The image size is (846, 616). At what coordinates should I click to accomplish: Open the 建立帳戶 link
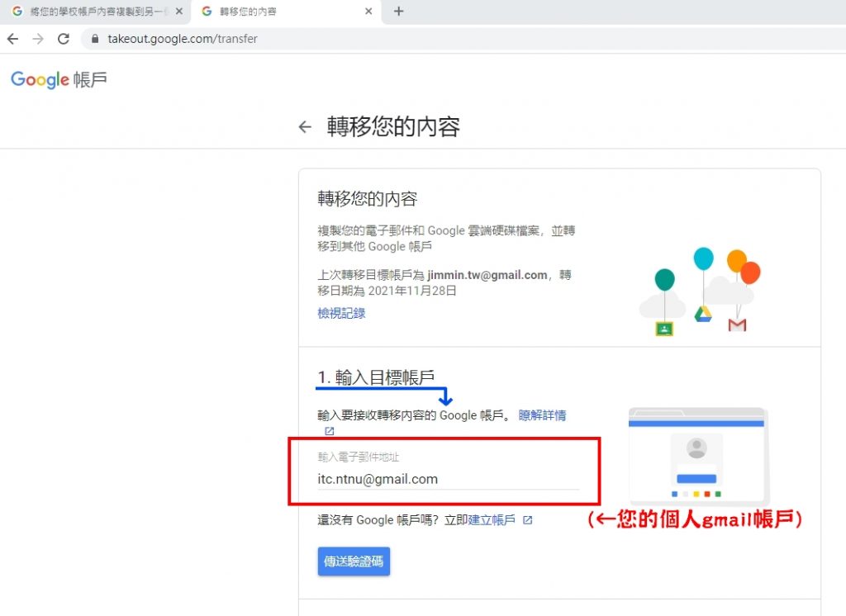click(x=492, y=520)
